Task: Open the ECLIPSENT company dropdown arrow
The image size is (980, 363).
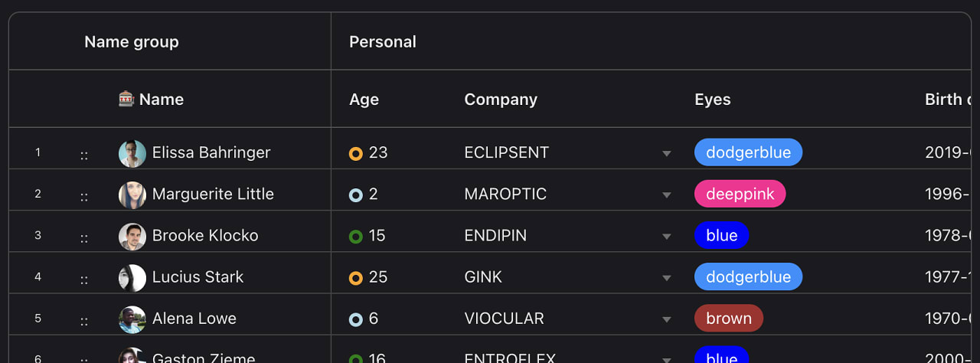Action: (666, 153)
